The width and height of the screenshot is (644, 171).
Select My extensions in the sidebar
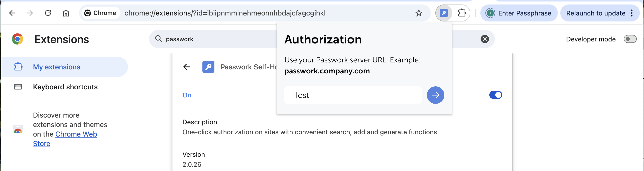tap(64, 67)
